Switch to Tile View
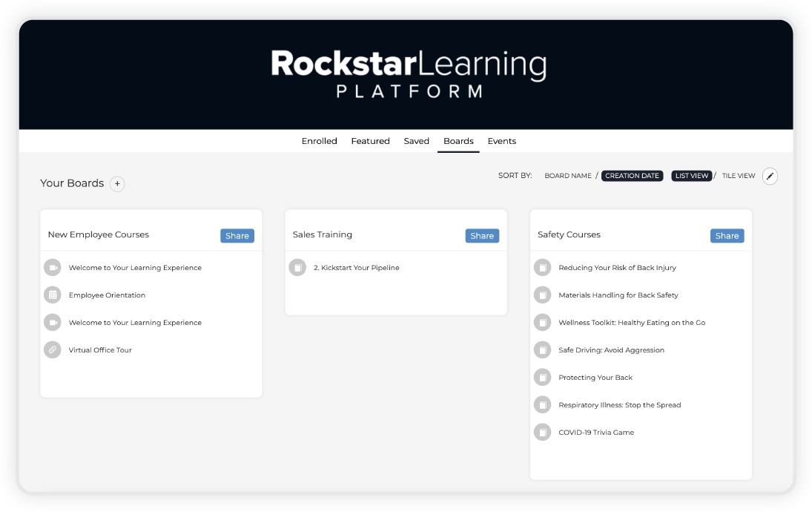Screen dimensions: 812x512 click(x=739, y=176)
